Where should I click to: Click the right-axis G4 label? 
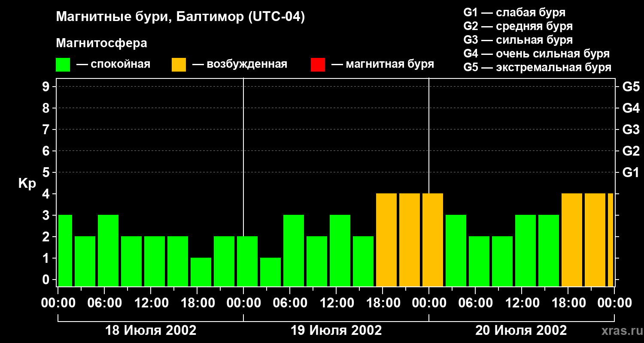pos(631,108)
